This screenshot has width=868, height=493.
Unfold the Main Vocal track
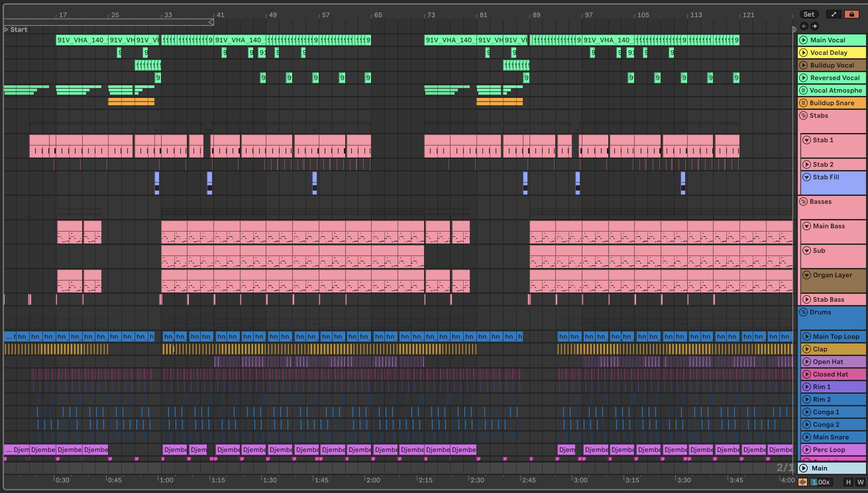pos(803,40)
